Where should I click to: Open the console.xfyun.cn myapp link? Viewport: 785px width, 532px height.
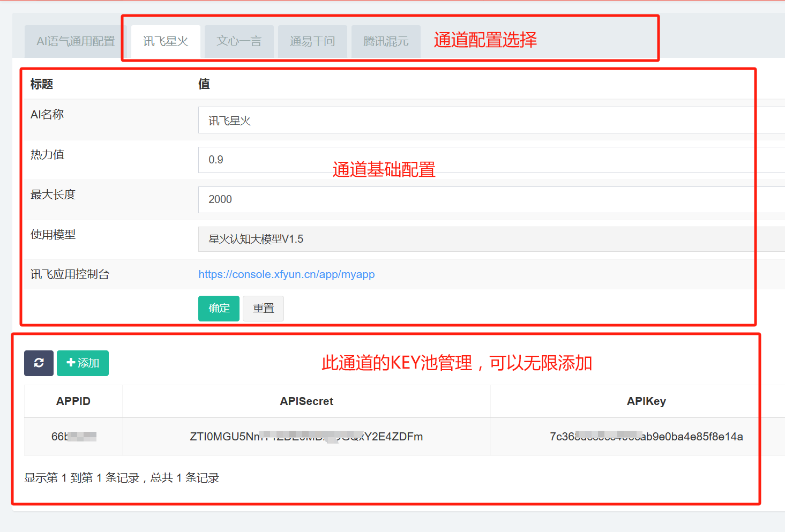287,274
